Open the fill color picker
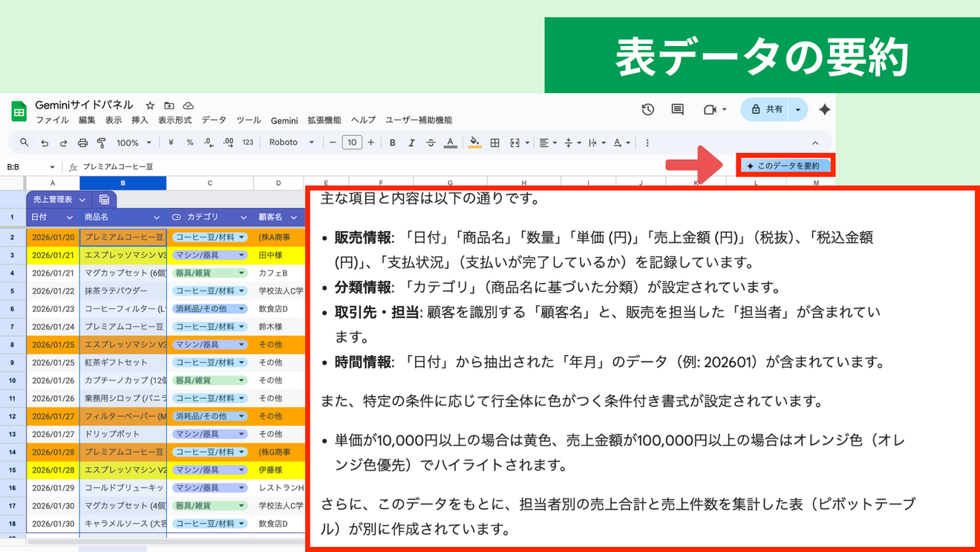The image size is (980, 552). pos(474,143)
